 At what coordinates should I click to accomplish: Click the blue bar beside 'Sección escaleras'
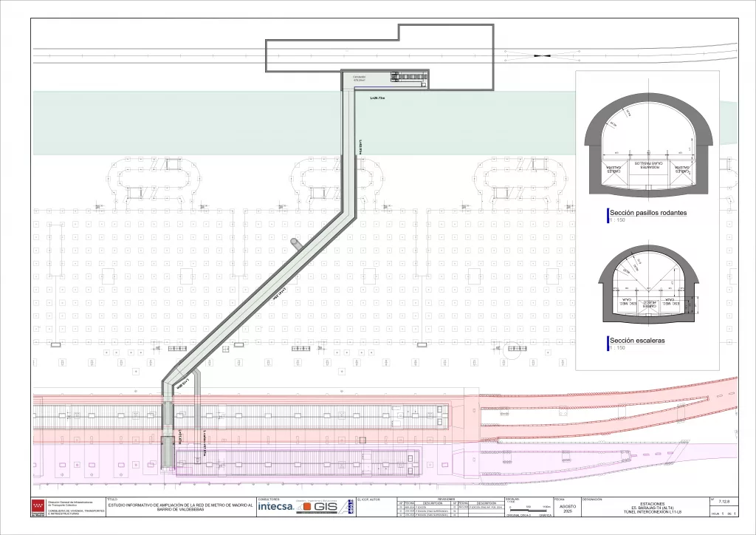click(607, 343)
